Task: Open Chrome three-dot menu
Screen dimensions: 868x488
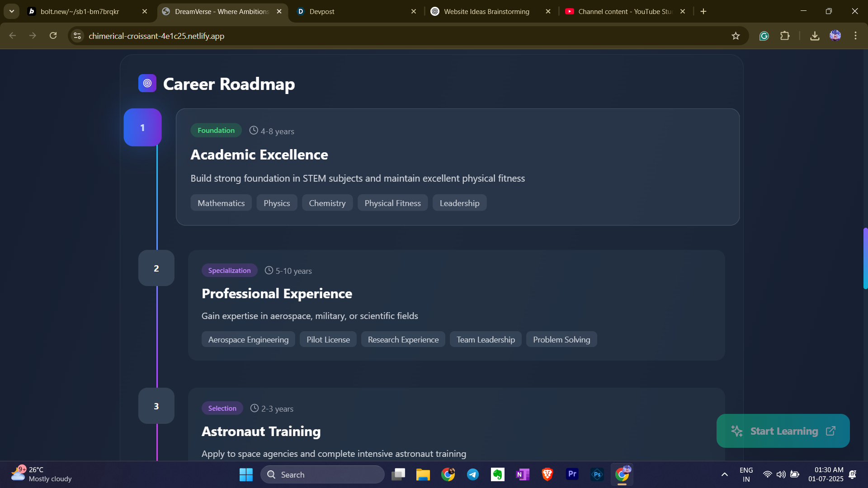Action: pos(855,36)
